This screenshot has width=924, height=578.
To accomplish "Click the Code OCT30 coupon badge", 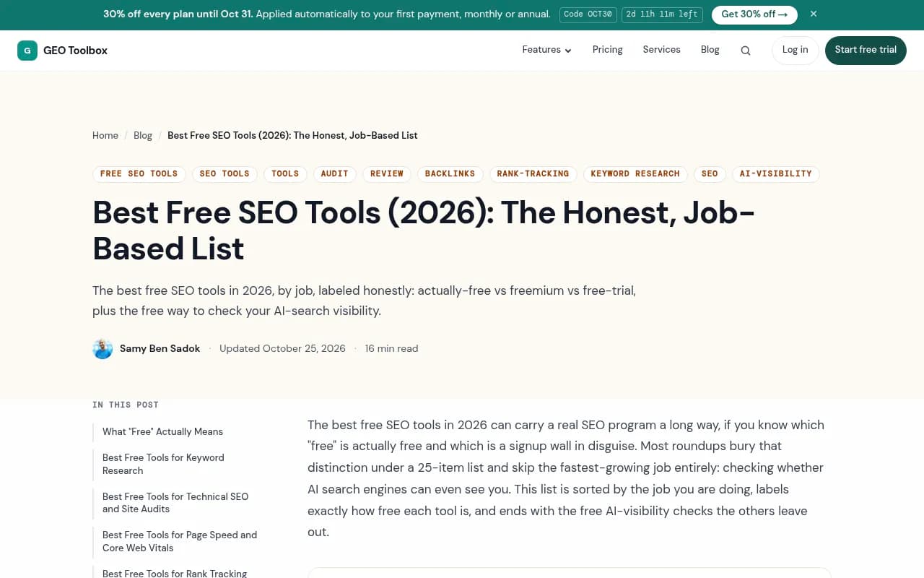I will click(x=588, y=14).
